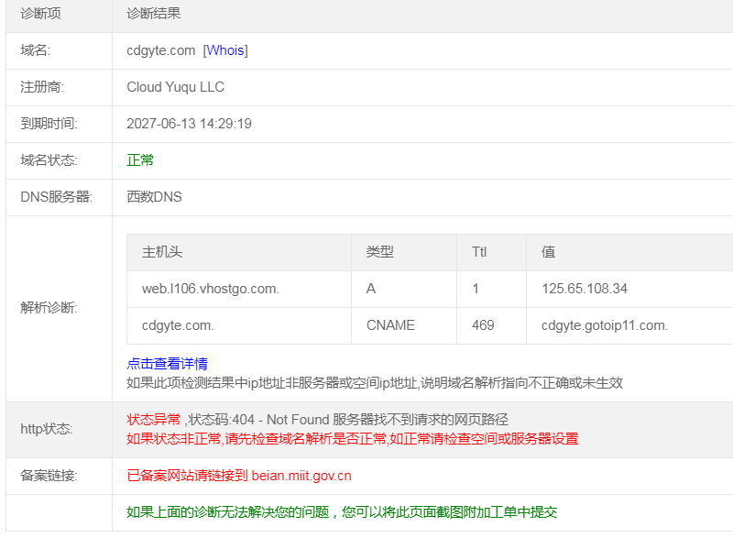Select the 西数DNS server value

(154, 197)
